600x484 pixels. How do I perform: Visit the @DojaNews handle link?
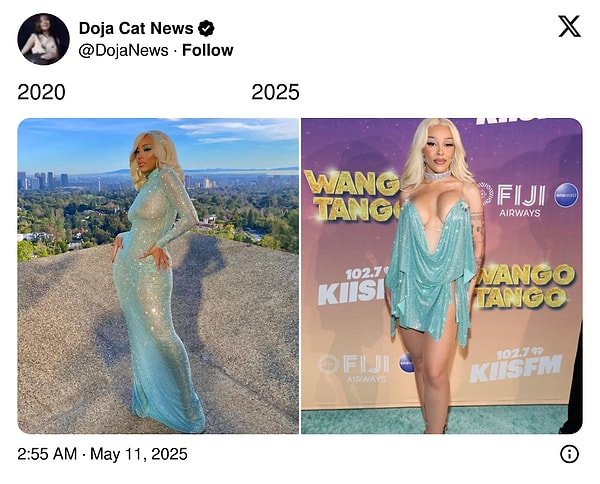coord(123,51)
